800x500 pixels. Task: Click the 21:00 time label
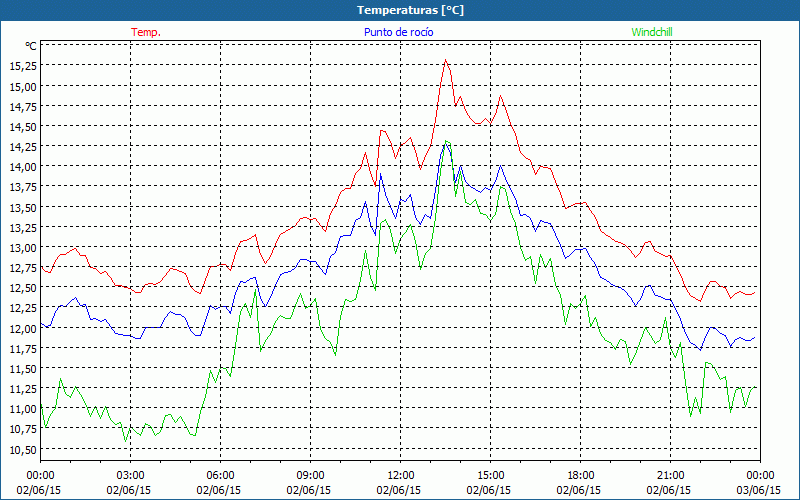click(670, 476)
